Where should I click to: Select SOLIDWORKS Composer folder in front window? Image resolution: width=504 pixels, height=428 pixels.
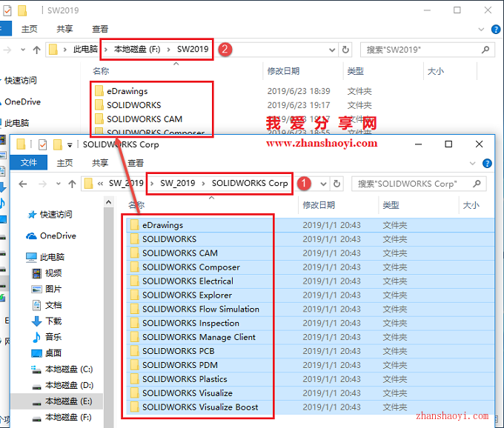[191, 267]
